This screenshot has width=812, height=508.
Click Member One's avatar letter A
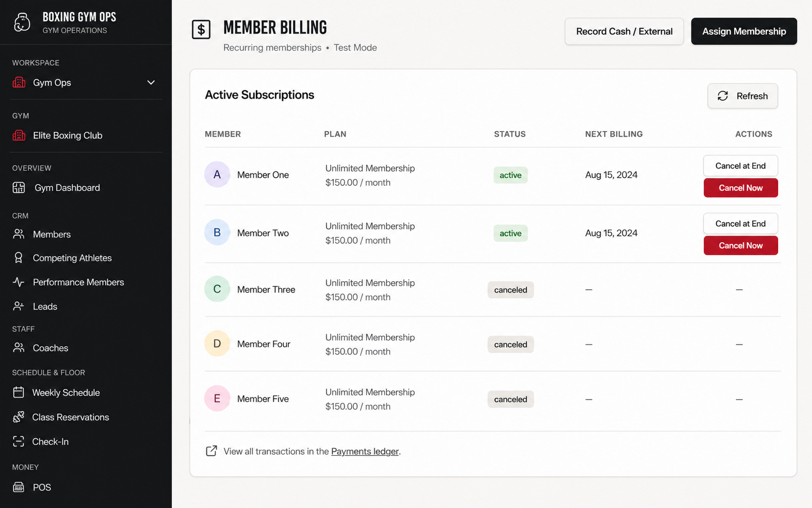pyautogui.click(x=217, y=175)
